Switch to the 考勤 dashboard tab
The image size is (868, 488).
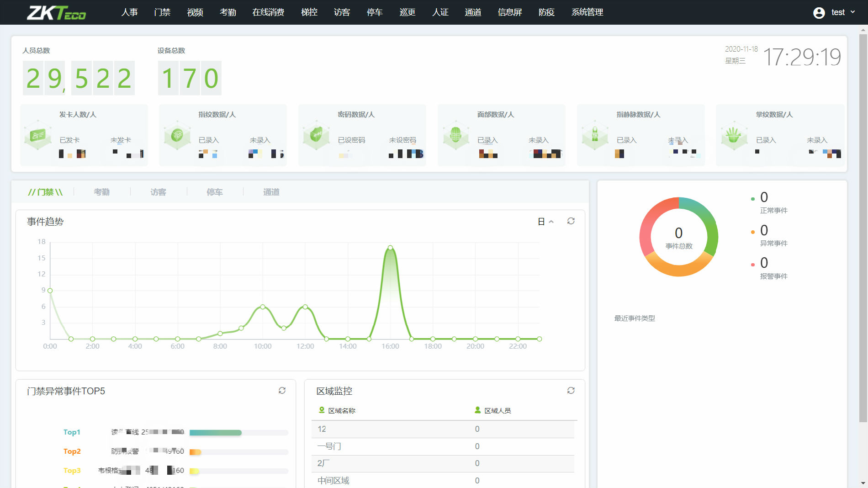(x=101, y=192)
